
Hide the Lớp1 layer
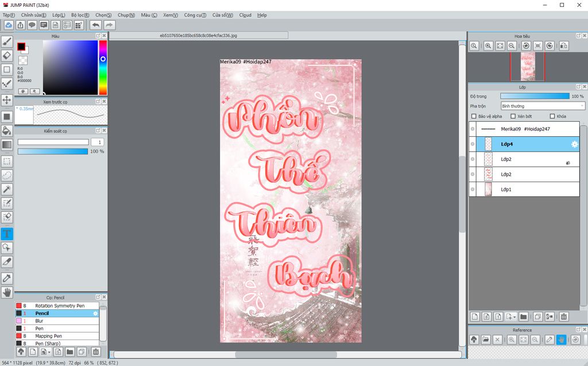pos(473,189)
